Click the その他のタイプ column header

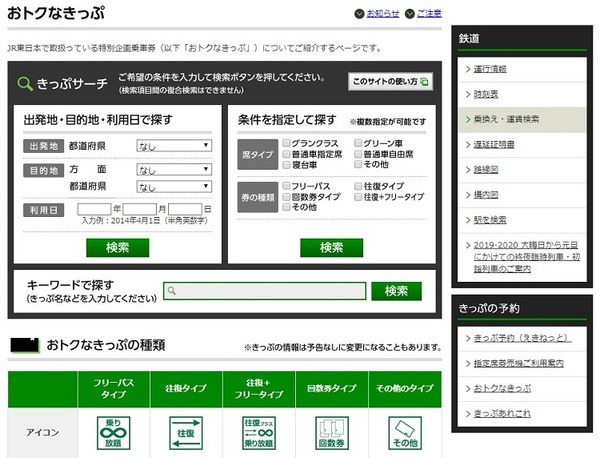coord(405,389)
